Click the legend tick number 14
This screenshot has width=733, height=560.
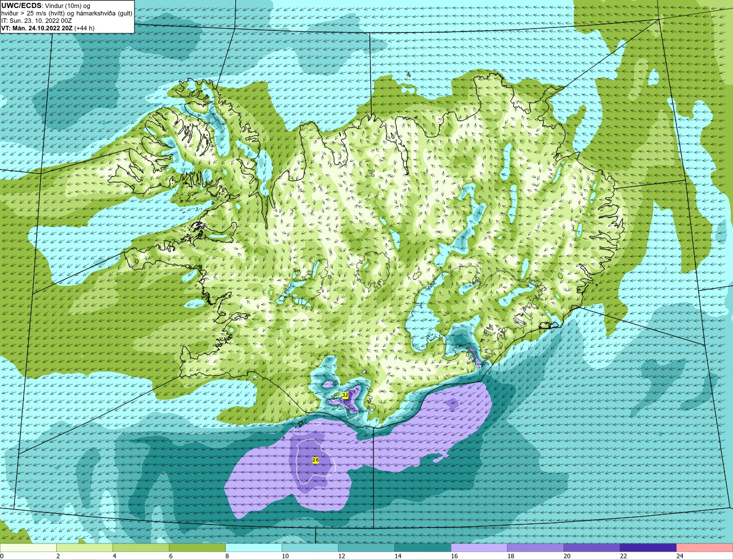[398, 556]
